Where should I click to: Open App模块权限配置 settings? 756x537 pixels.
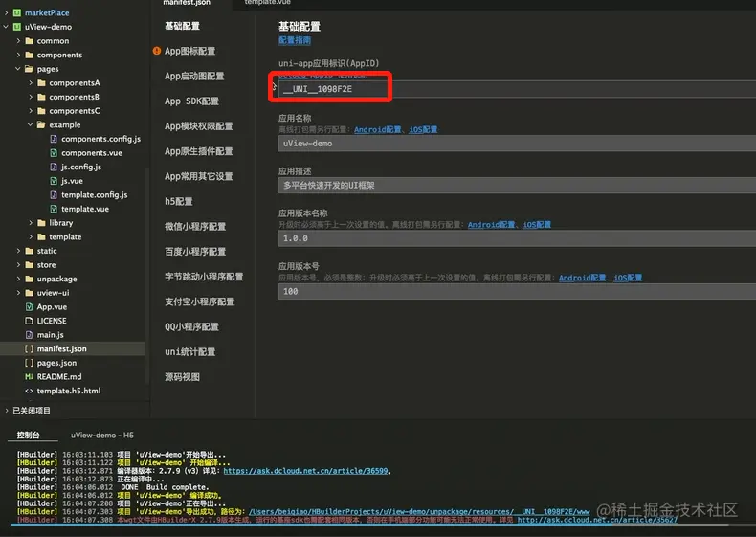[x=199, y=126]
